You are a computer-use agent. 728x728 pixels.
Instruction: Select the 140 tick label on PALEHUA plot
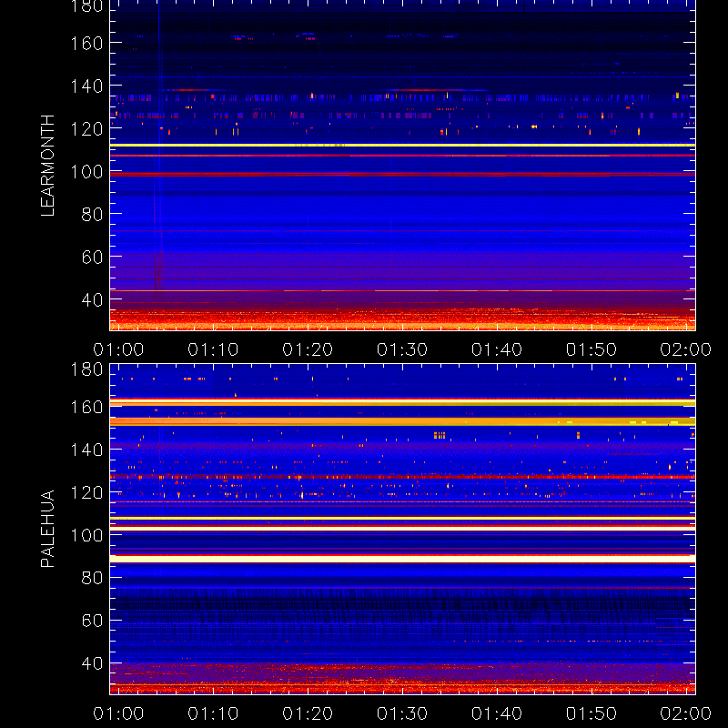tap(86, 450)
